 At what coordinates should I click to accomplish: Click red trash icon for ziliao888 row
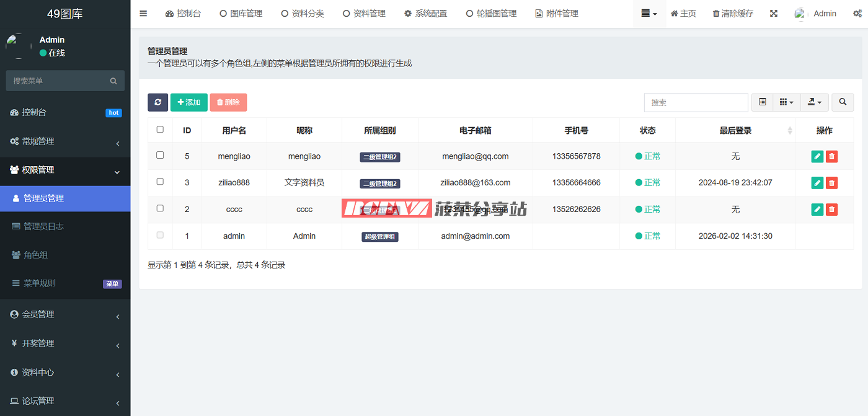(831, 183)
